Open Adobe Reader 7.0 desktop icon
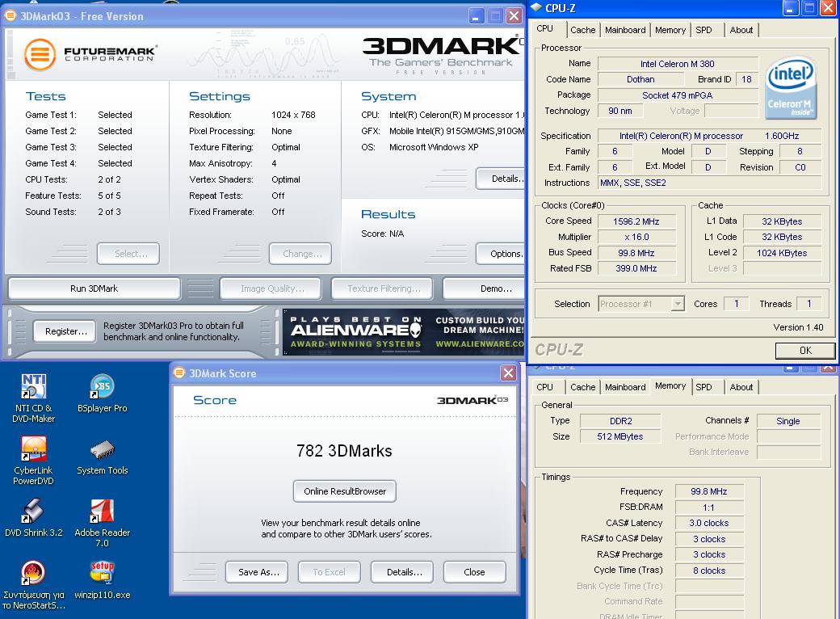This screenshot has width=840, height=619. pos(102,523)
